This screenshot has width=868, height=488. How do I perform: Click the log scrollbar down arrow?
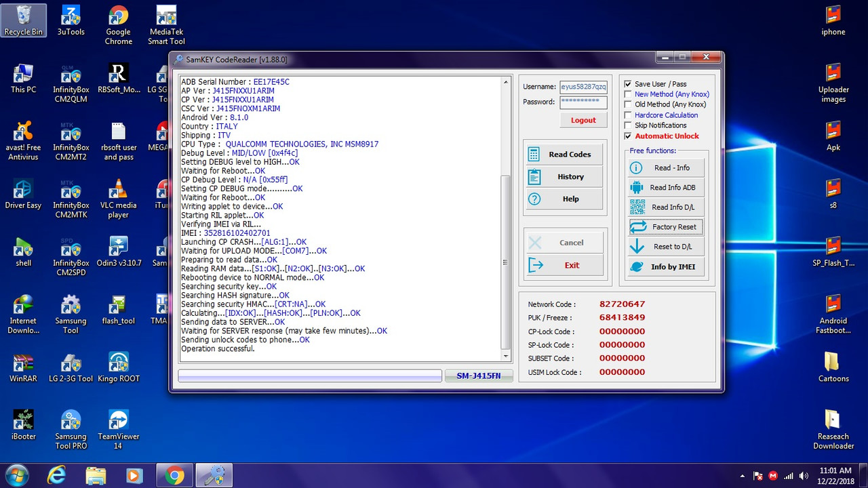(505, 356)
